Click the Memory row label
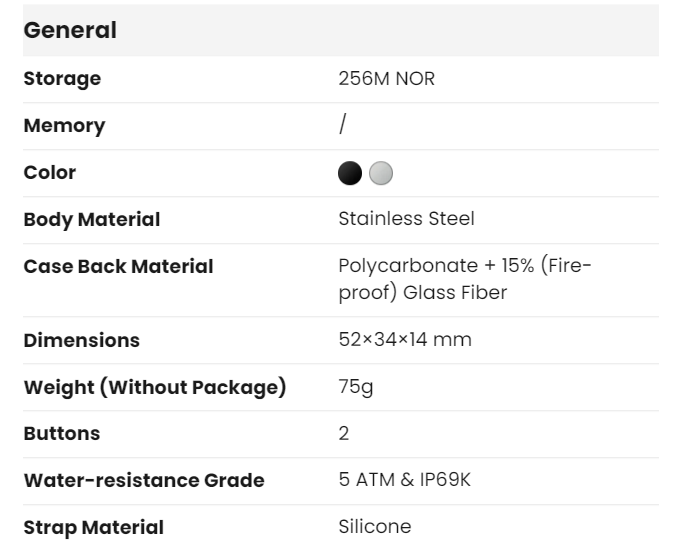Image resolution: width=681 pixels, height=550 pixels. (x=64, y=125)
